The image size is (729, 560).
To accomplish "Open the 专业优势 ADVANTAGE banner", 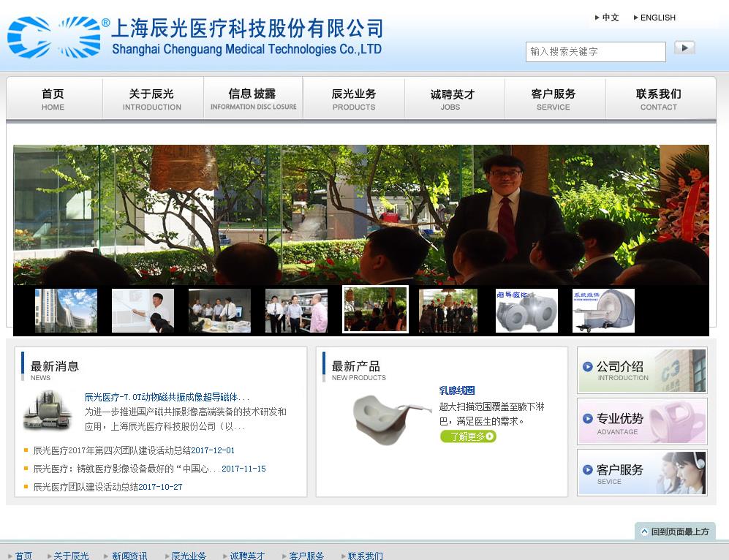I will click(x=642, y=422).
